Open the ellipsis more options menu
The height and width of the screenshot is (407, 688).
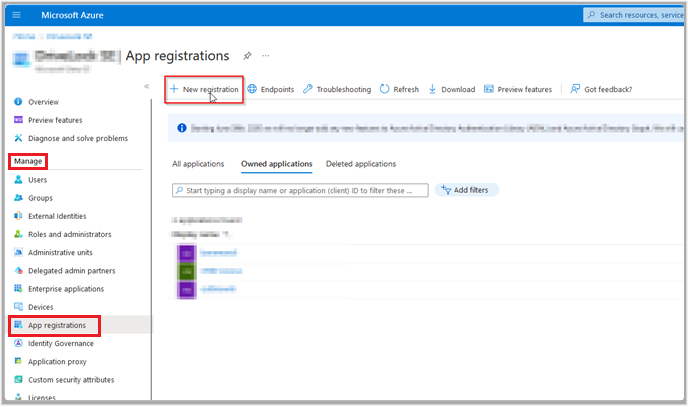click(265, 56)
